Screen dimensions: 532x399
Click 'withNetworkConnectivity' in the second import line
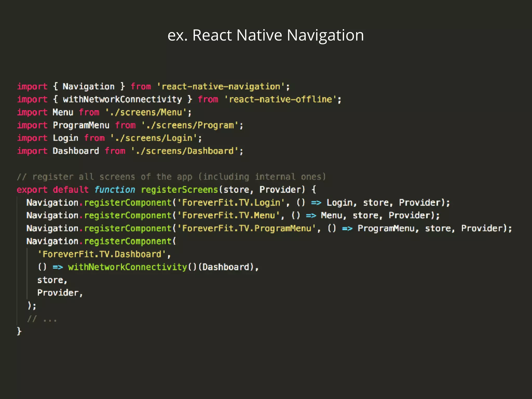point(122,99)
